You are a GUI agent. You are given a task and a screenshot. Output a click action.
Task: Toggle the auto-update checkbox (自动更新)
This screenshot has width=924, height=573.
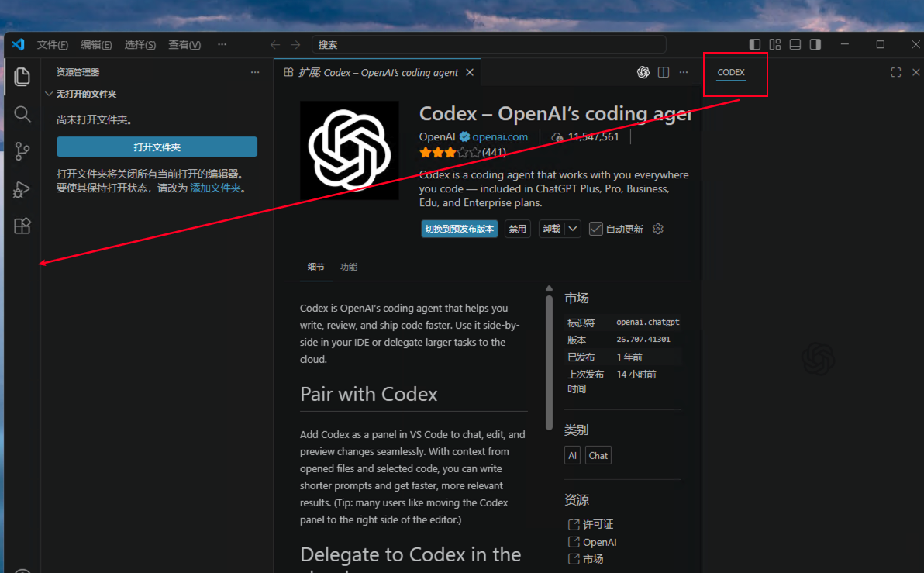pos(596,229)
